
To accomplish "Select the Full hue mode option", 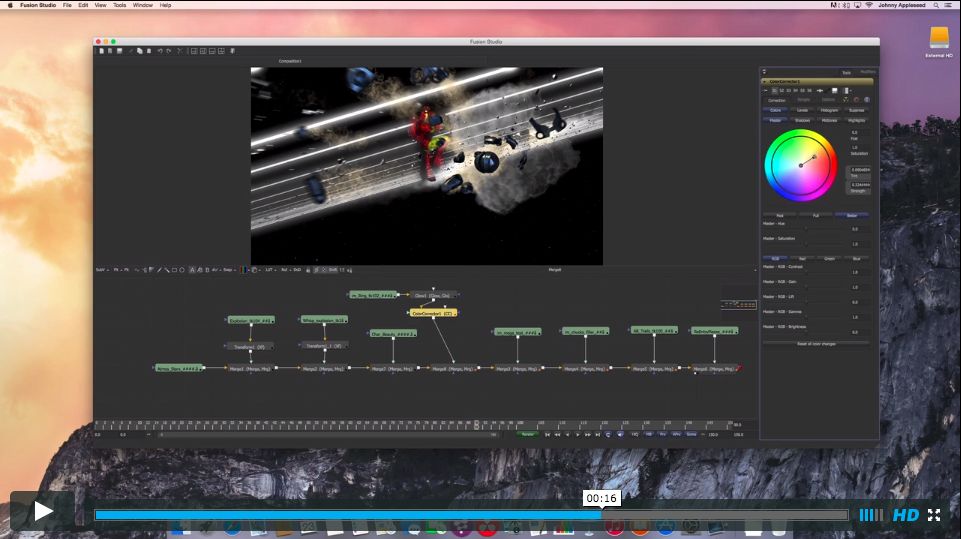I will (816, 215).
